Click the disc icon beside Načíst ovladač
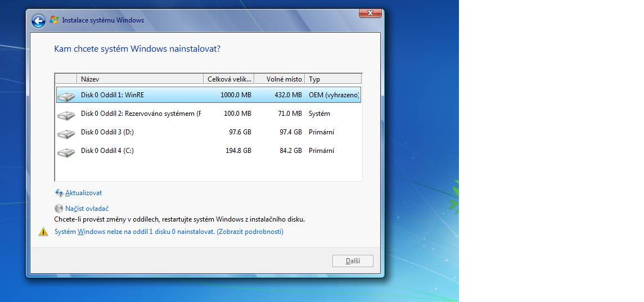The image size is (644, 302). click(58, 208)
